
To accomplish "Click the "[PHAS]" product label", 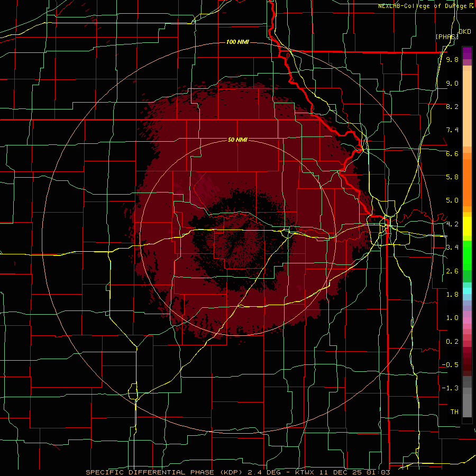I will [x=447, y=36].
